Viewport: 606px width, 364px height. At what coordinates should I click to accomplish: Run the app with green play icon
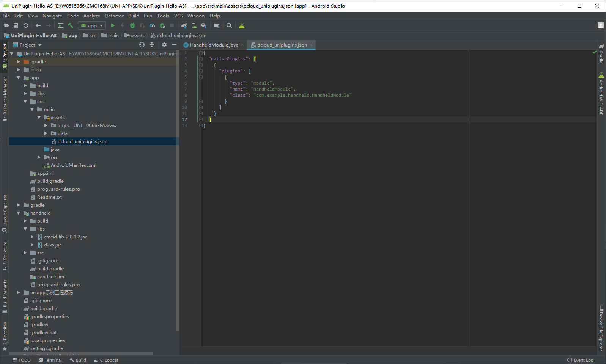pyautogui.click(x=113, y=25)
